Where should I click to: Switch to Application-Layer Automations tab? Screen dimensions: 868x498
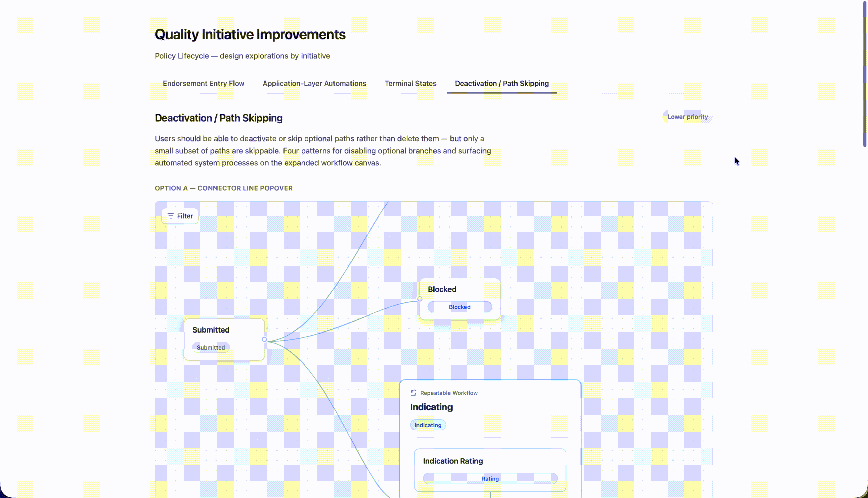click(314, 84)
